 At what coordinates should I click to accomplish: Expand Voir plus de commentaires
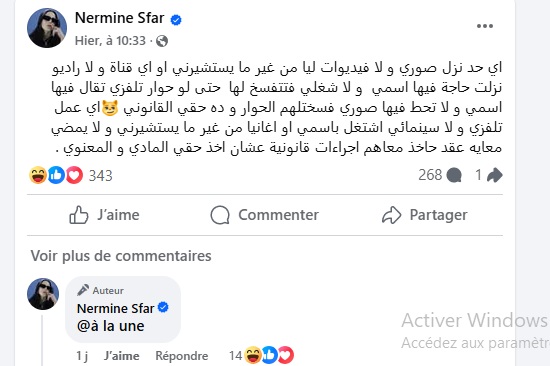pos(121,256)
